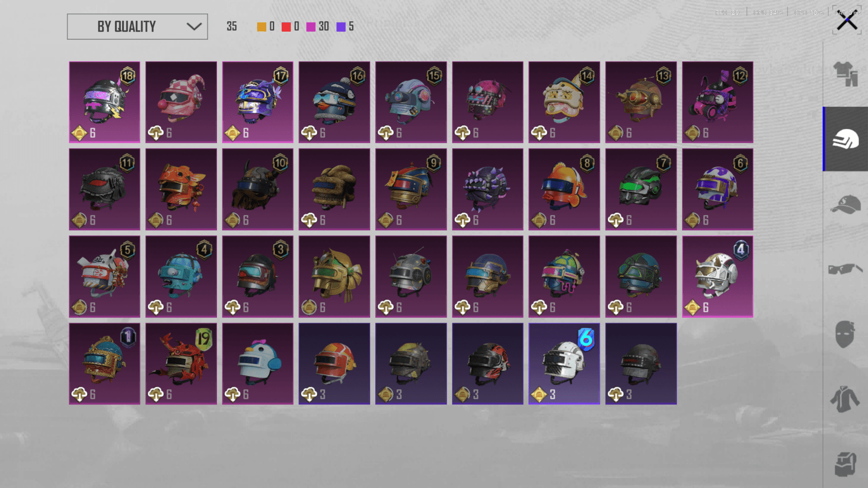The height and width of the screenshot is (488, 868).
Task: Open the sunglasses category icon
Action: point(845,269)
